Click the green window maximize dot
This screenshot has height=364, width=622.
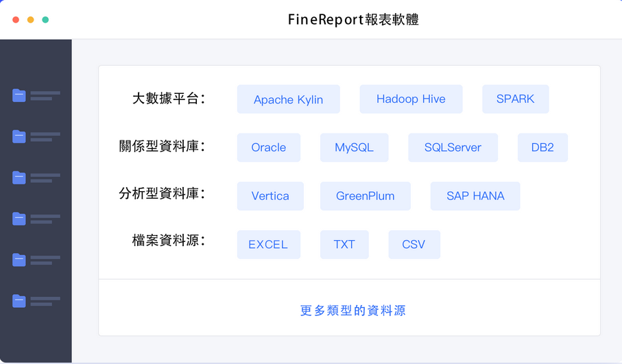click(x=46, y=20)
